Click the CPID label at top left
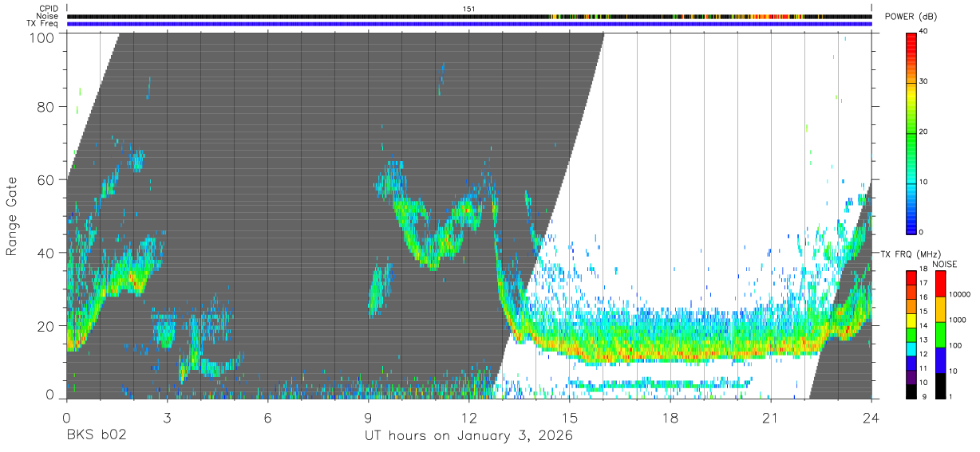The image size is (980, 452). [x=48, y=8]
